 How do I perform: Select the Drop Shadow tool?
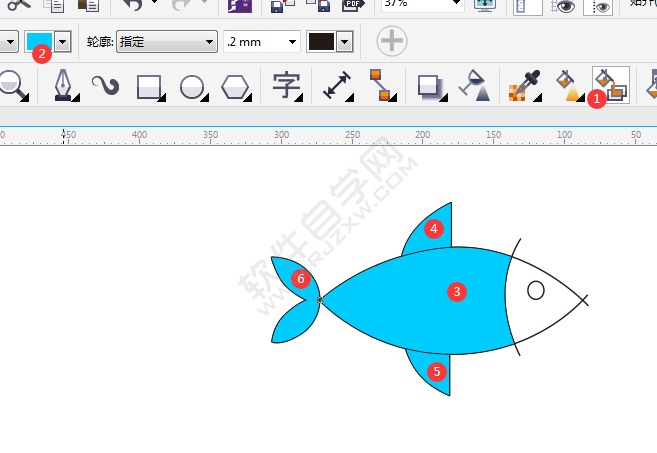430,86
